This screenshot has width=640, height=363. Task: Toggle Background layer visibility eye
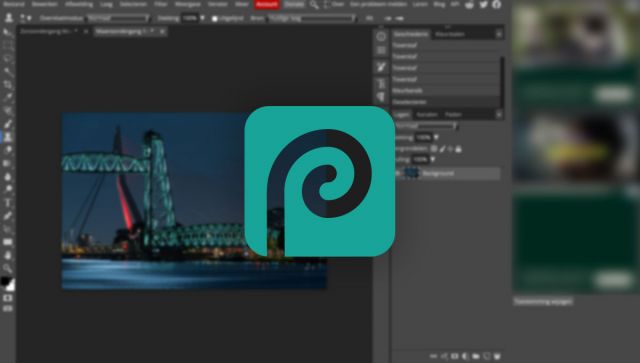(x=398, y=173)
